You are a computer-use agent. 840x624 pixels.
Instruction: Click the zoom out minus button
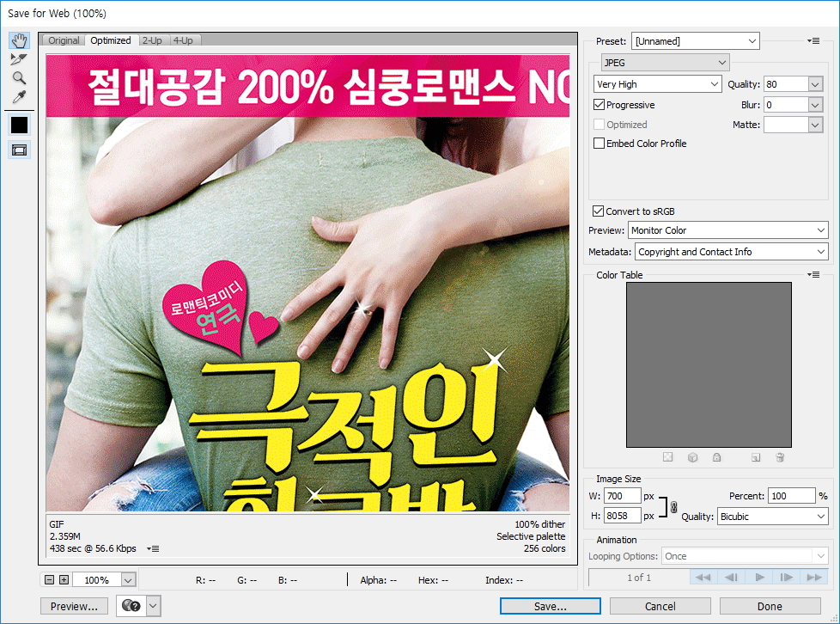tap(49, 579)
